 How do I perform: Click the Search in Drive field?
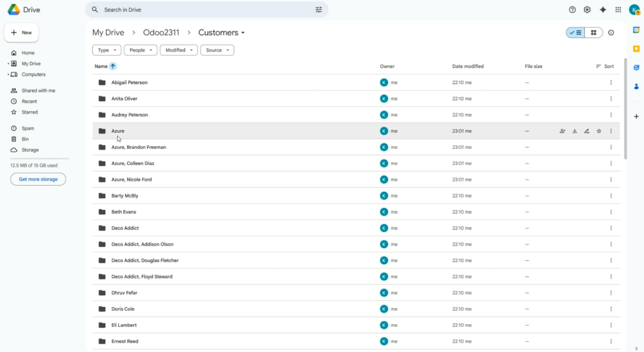pos(202,10)
